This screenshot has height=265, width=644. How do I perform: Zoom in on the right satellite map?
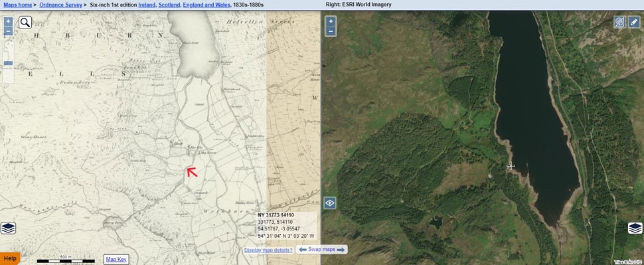[x=331, y=21]
